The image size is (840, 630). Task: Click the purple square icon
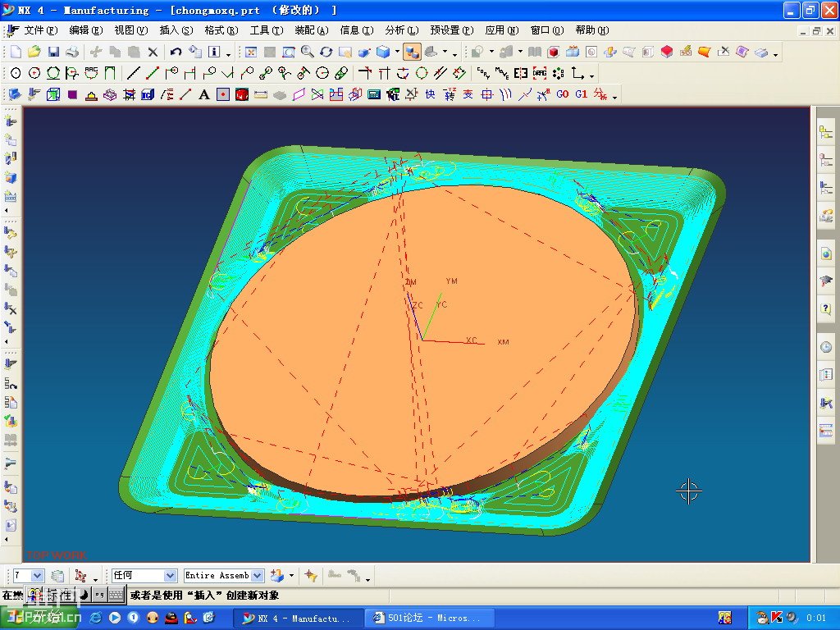click(x=72, y=95)
